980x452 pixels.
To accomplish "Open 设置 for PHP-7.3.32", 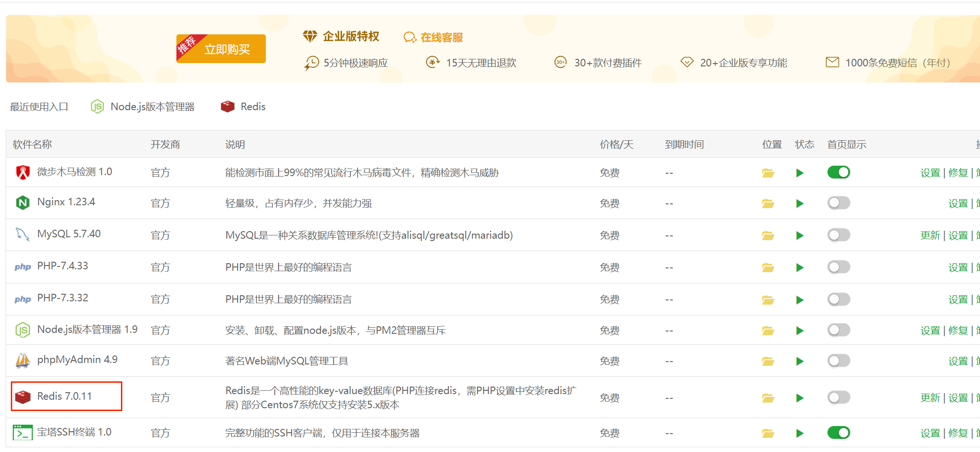I will [958, 299].
